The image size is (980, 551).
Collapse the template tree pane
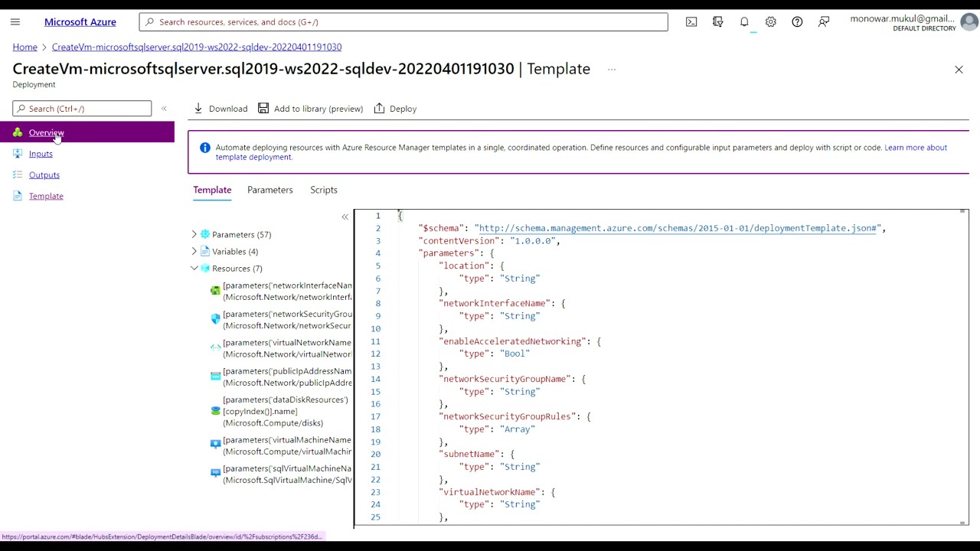[x=345, y=217]
